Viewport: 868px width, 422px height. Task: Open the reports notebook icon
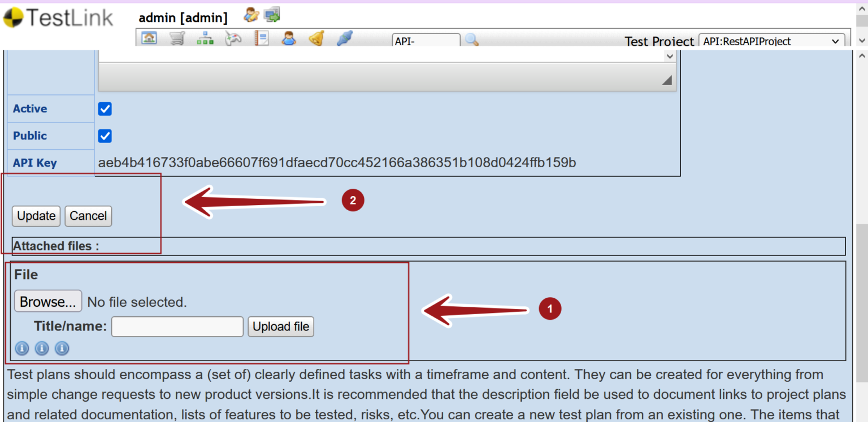point(261,38)
